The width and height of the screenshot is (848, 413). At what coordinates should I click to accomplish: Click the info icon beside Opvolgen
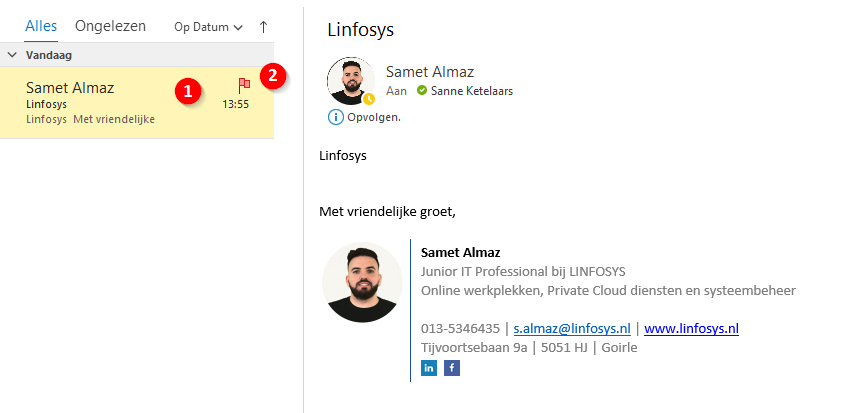pyautogui.click(x=335, y=117)
